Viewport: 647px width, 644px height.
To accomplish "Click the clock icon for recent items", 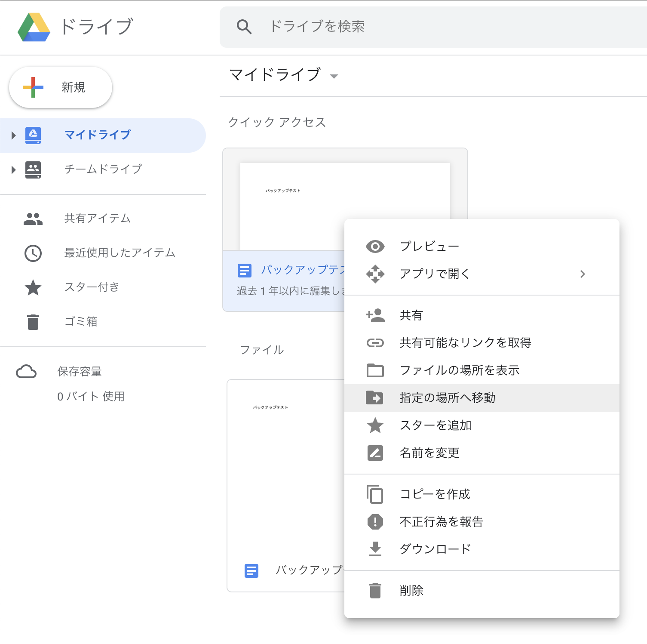I will (x=33, y=253).
